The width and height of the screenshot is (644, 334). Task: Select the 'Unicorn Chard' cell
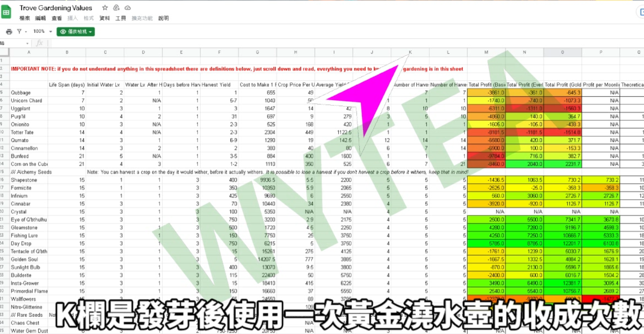click(29, 101)
